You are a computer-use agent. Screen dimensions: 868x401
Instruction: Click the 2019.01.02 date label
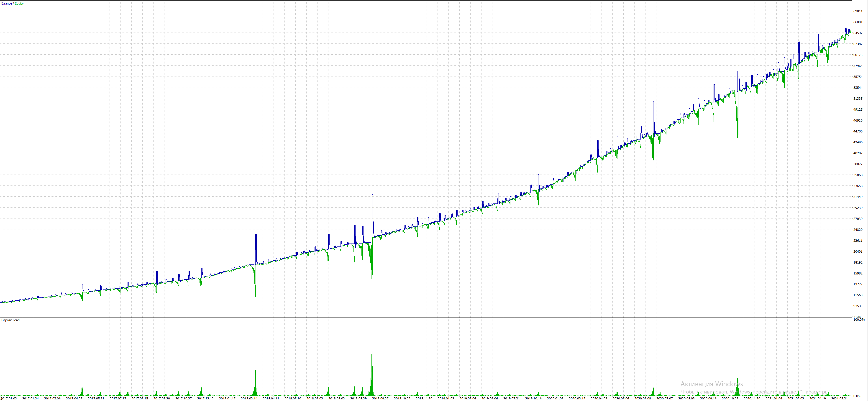coord(446,399)
